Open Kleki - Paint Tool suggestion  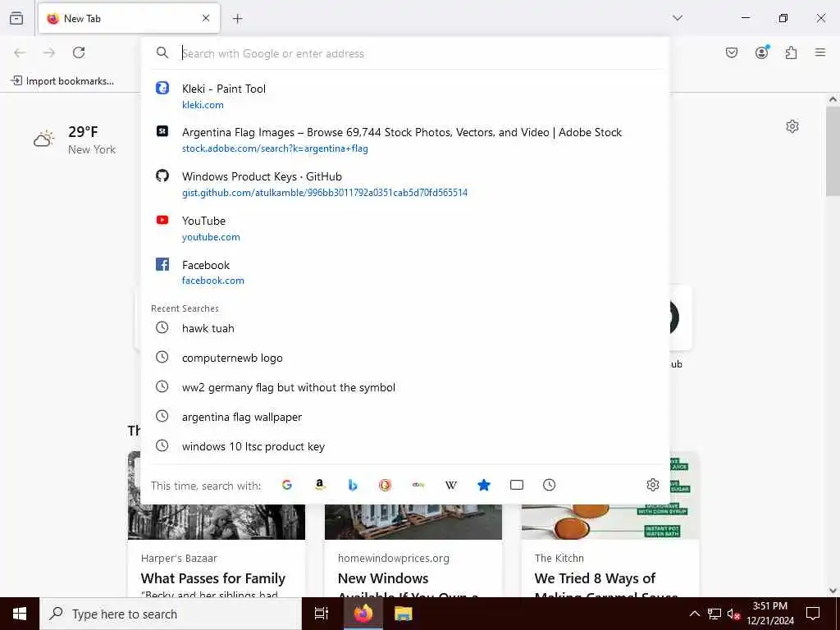(405, 96)
